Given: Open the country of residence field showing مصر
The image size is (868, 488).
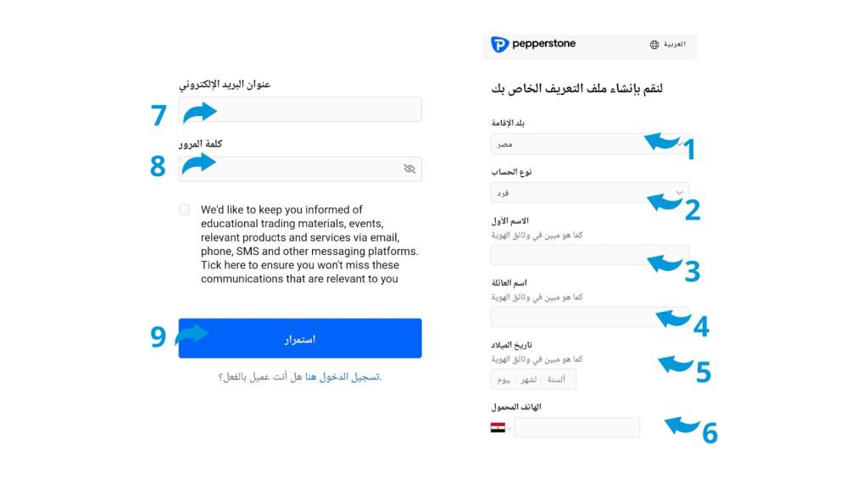Looking at the screenshot, I should point(564,144).
